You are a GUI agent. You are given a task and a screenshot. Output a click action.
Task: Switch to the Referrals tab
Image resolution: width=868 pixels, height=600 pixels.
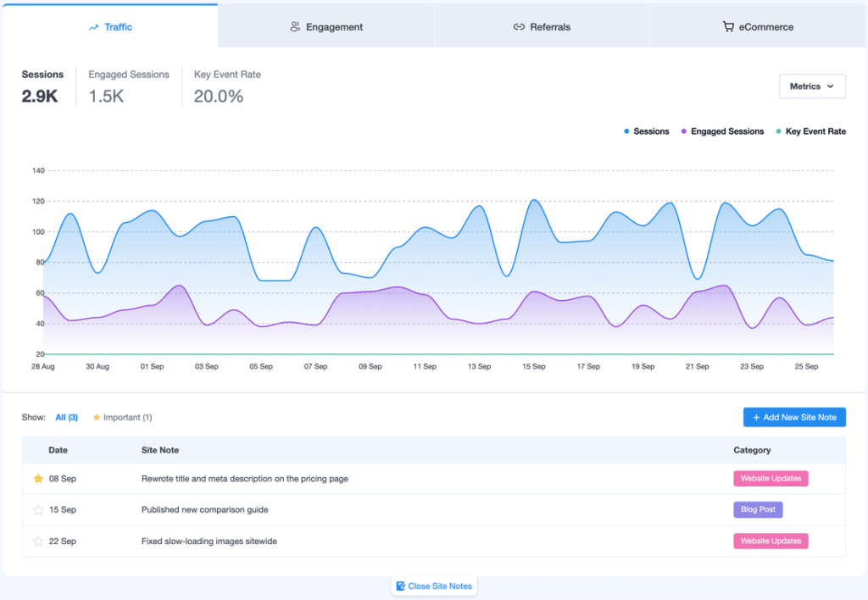(542, 26)
